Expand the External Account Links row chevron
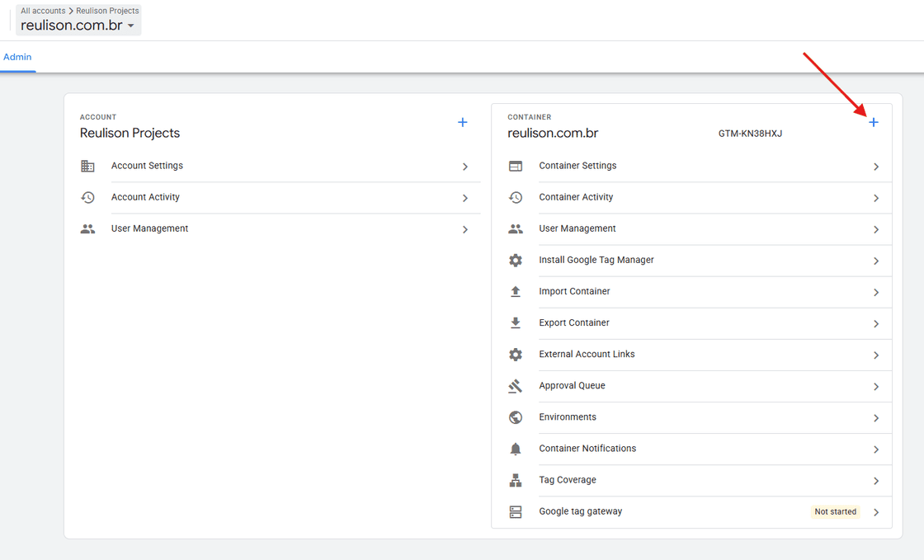Screen dimensions: 924x560 click(877, 355)
